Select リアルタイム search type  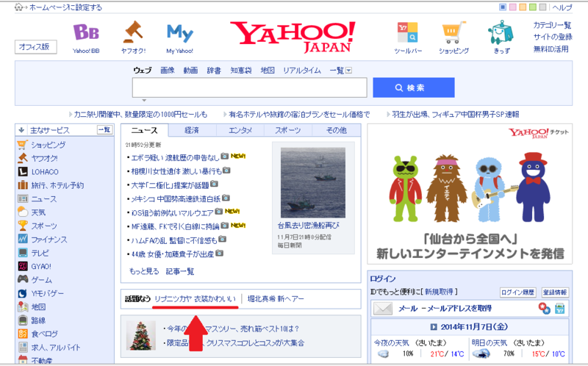pyautogui.click(x=302, y=70)
